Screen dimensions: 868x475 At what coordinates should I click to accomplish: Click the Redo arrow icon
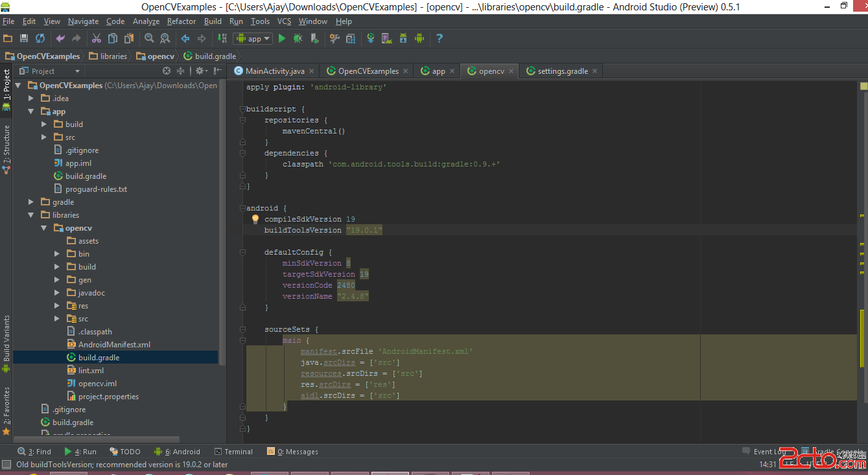point(76,38)
